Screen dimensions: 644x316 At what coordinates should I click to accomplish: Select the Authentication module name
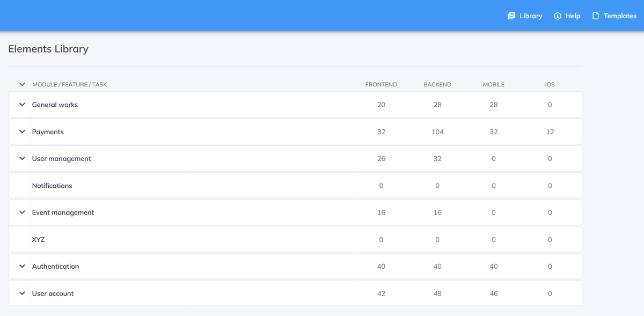click(55, 266)
